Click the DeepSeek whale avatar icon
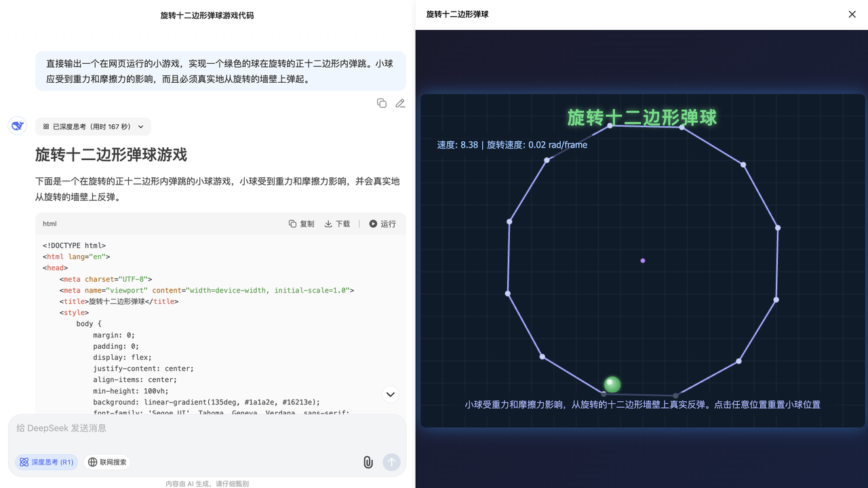 [18, 126]
